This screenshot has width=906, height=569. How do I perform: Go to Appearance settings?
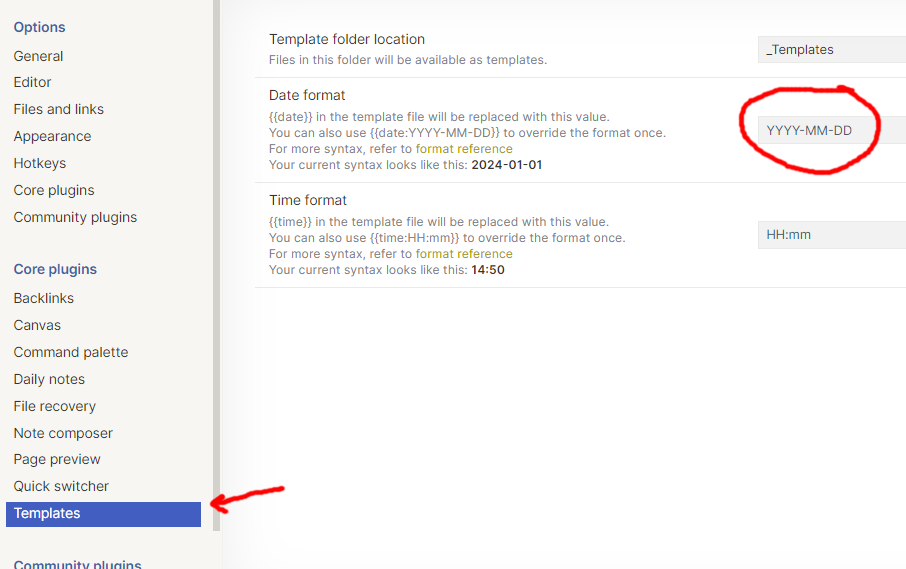coord(52,136)
